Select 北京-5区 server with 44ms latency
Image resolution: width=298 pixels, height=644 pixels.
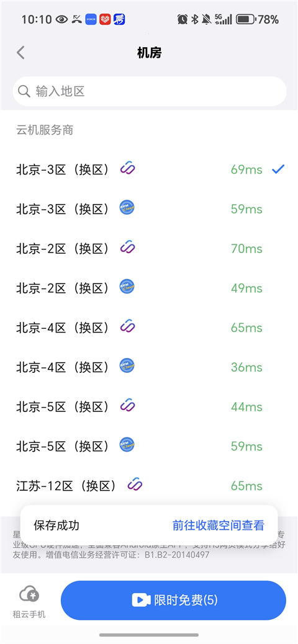pyautogui.click(x=149, y=405)
